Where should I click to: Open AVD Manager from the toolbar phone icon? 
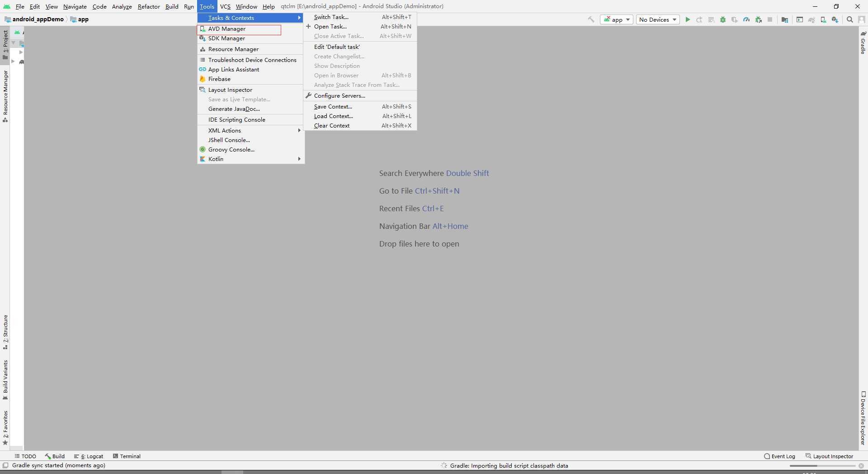point(823,19)
